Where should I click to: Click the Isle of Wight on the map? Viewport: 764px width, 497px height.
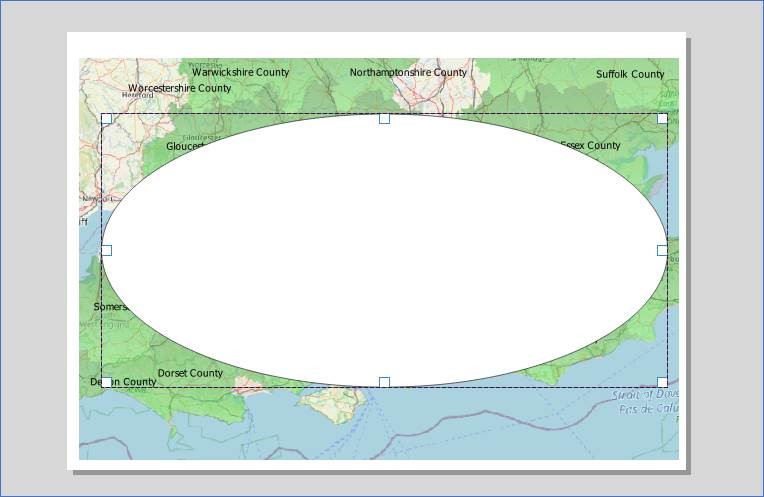[x=334, y=404]
